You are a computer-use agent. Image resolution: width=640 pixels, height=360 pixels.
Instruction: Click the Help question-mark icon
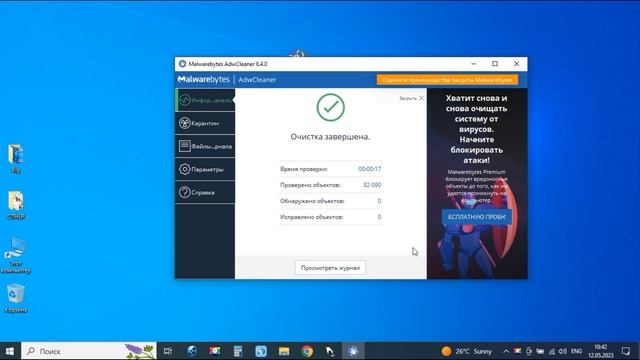click(x=184, y=192)
